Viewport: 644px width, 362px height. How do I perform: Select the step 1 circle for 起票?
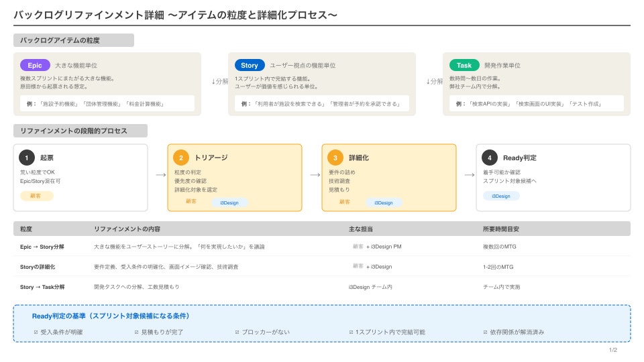[27, 158]
